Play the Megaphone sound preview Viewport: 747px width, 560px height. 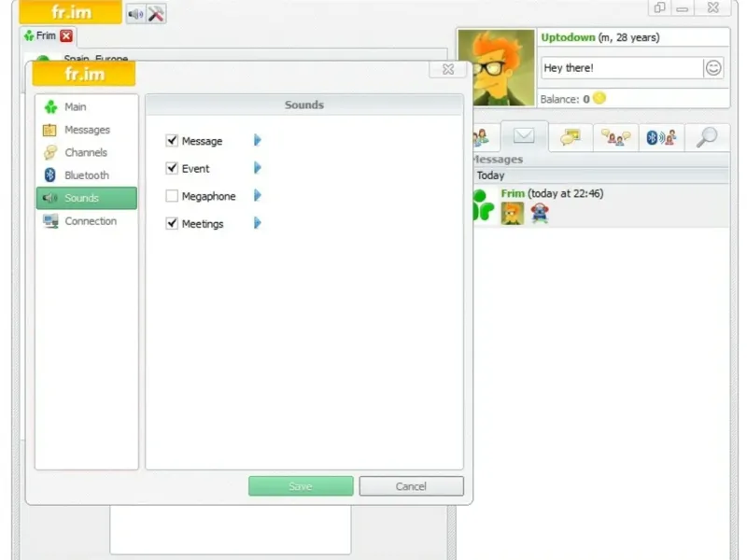click(x=258, y=195)
